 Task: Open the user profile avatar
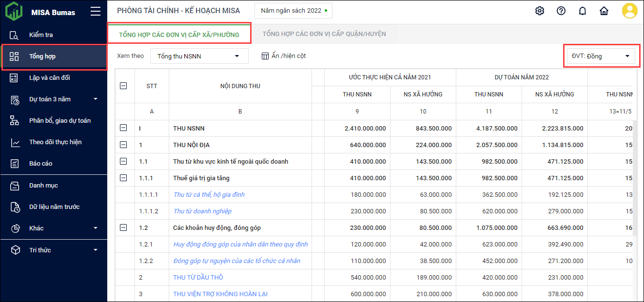[x=629, y=11]
